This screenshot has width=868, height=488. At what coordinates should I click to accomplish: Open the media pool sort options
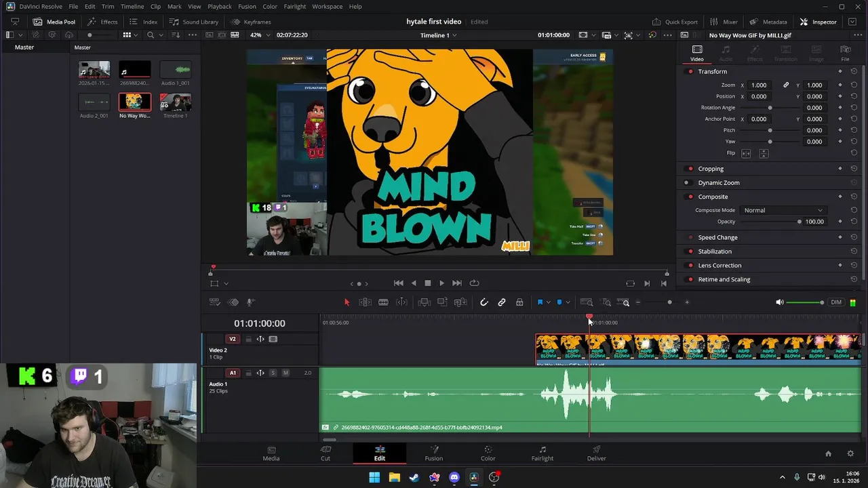click(x=176, y=35)
